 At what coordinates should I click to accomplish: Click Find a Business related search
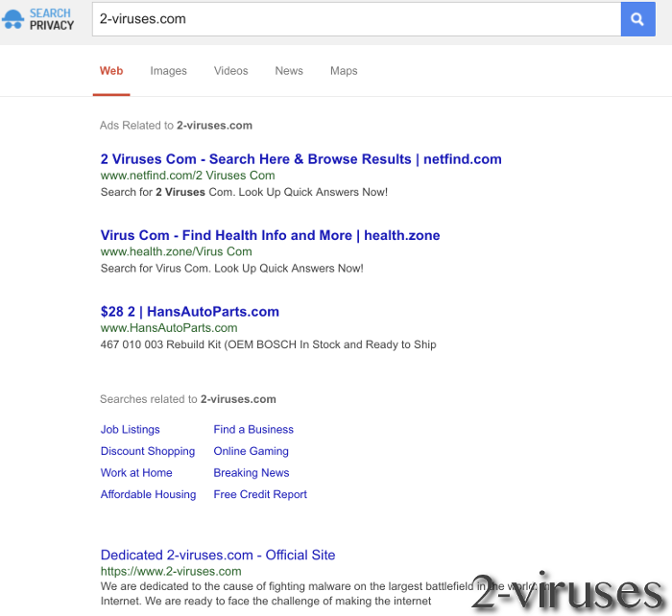click(x=253, y=430)
